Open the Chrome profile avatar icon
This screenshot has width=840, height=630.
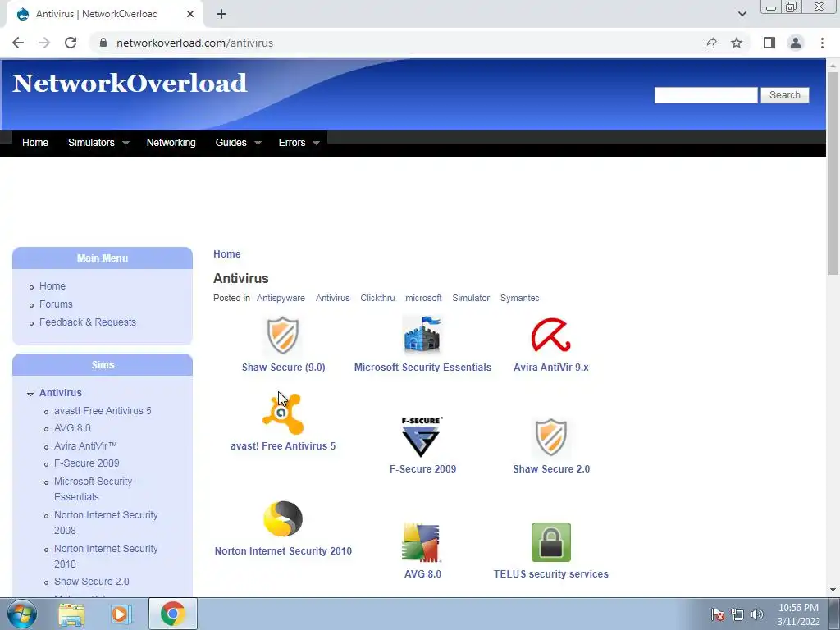click(x=796, y=43)
